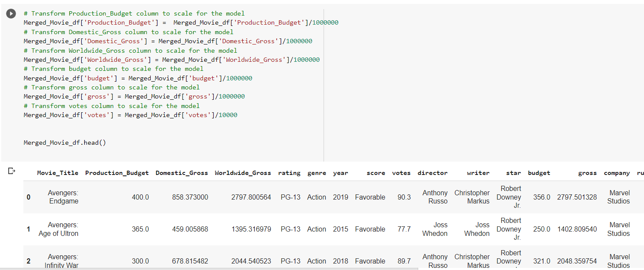Image resolution: width=644 pixels, height=270 pixels.
Task: Click the 1402.809540 gross value
Action: 577,229
